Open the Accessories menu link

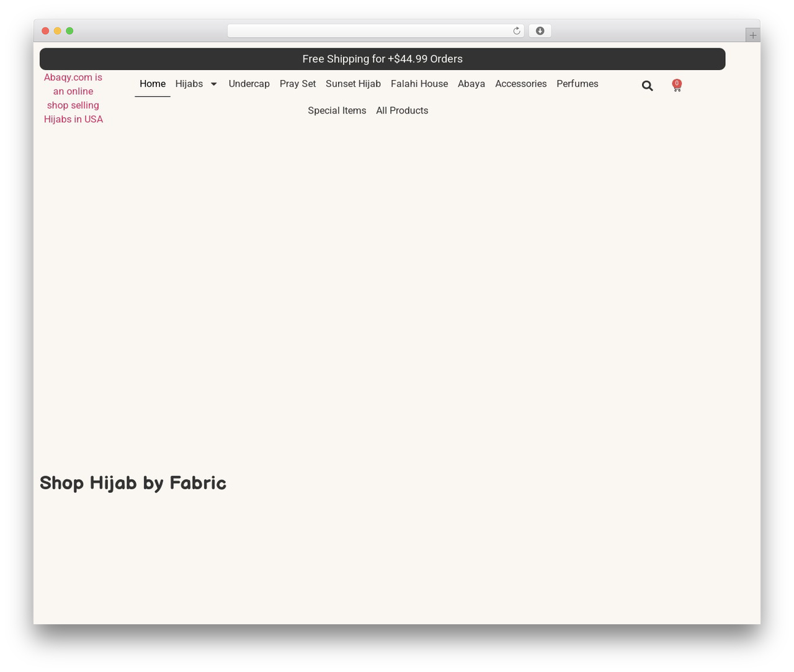click(521, 84)
